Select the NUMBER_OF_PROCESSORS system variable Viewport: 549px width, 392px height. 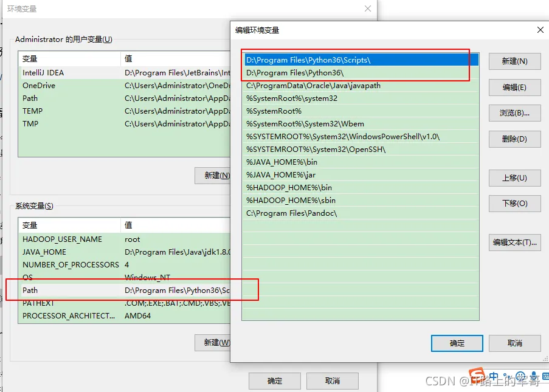point(124,265)
